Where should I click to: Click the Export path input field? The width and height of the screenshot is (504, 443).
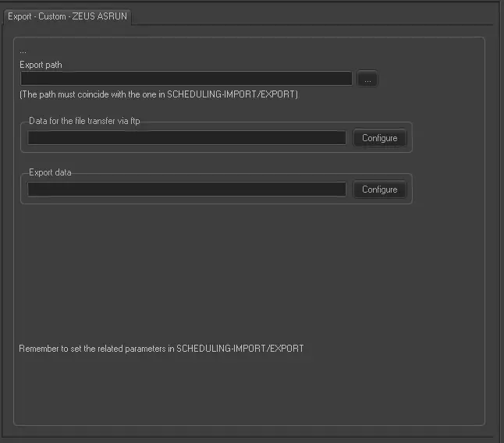point(186,79)
